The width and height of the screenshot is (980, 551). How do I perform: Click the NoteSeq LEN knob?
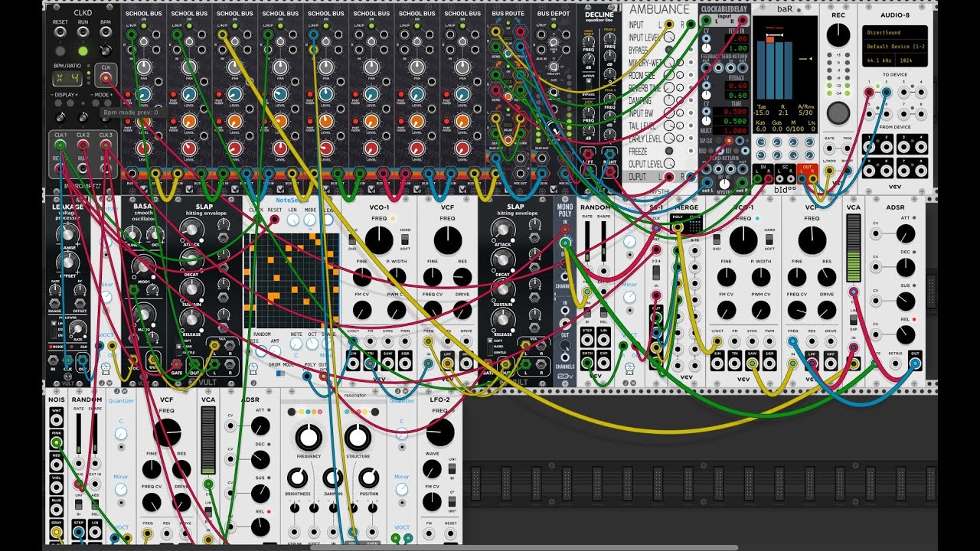[x=292, y=220]
